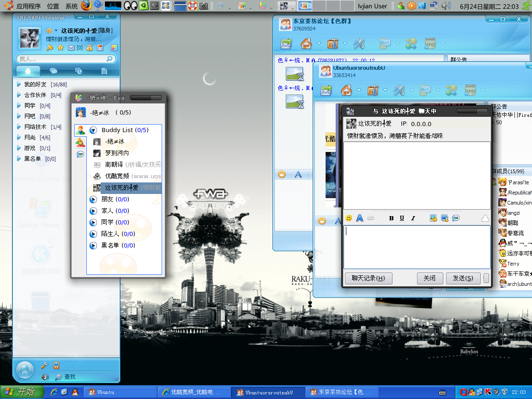Click the QQ2009 search contacts field 找人
The width and height of the screenshot is (532, 399).
pos(66,59)
